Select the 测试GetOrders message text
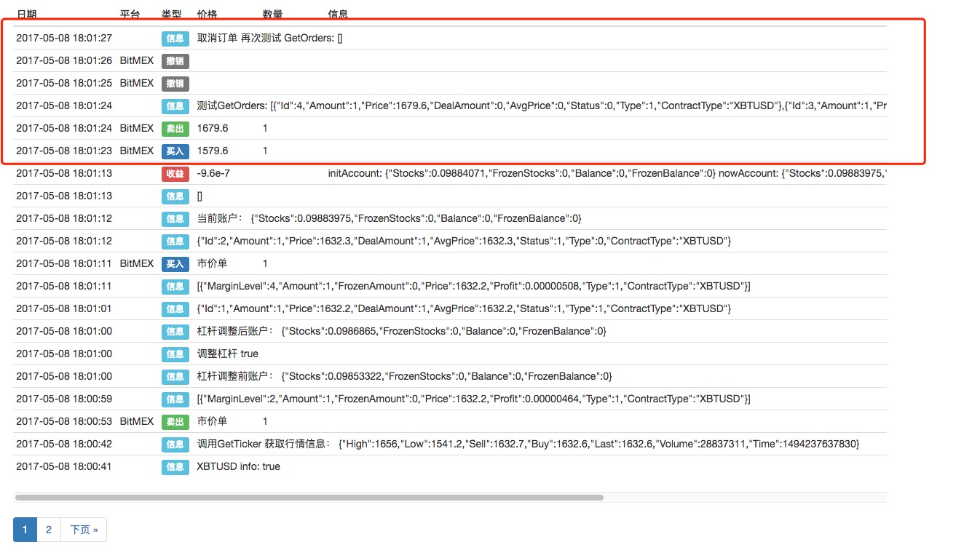Screen dimensions: 980x550 (x=542, y=105)
